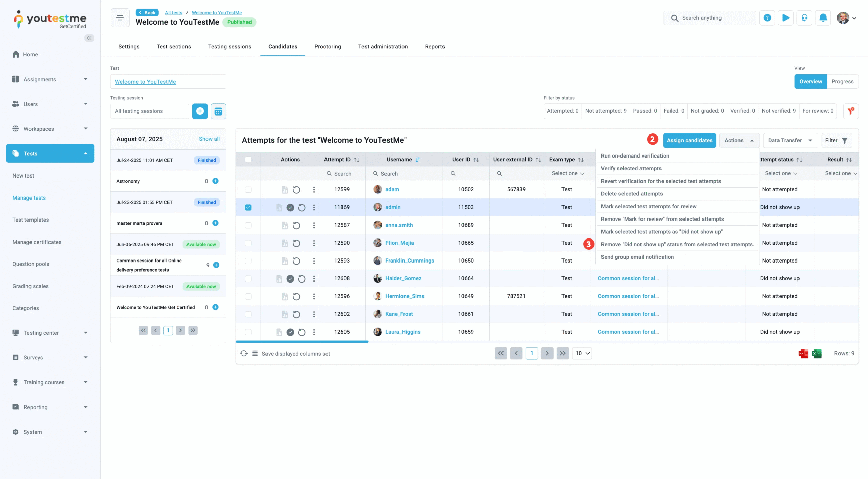Close the Actions dropdown button
The image size is (868, 479).
pyautogui.click(x=739, y=140)
